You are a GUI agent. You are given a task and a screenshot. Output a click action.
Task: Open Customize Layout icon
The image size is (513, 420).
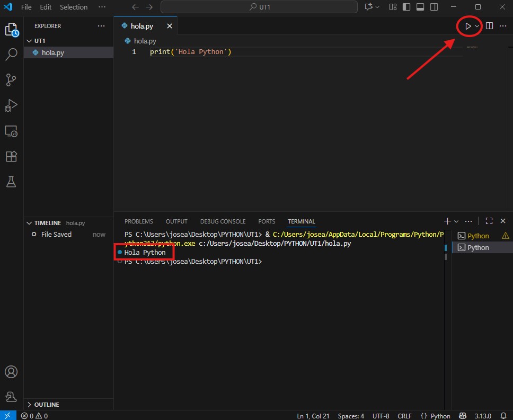tap(393, 7)
